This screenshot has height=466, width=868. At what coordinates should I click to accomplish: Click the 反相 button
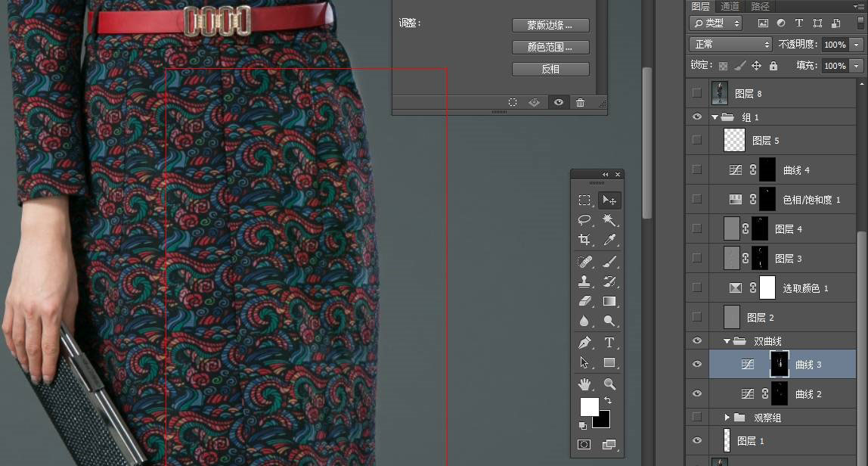550,69
